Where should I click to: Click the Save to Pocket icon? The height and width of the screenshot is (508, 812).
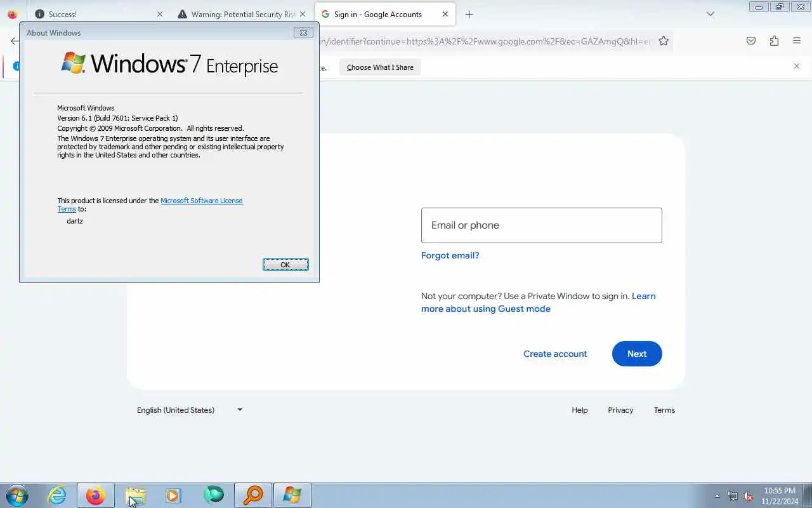pos(751,41)
